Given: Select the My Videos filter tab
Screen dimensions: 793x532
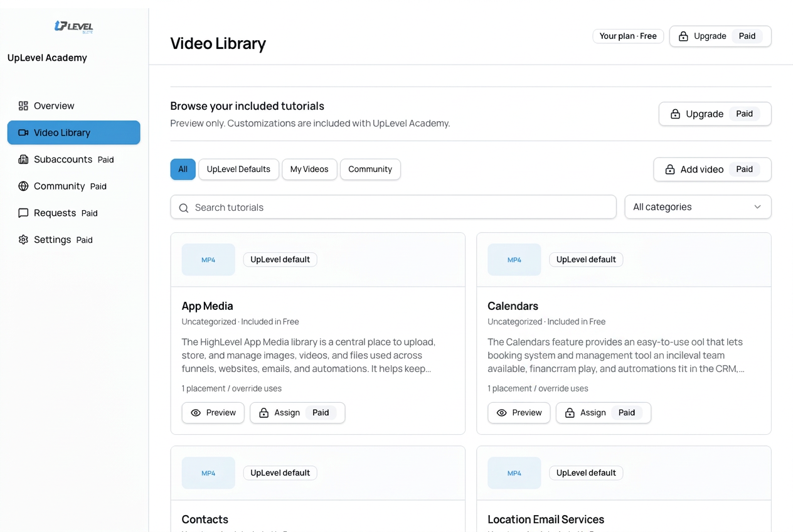Looking at the screenshot, I should point(309,169).
